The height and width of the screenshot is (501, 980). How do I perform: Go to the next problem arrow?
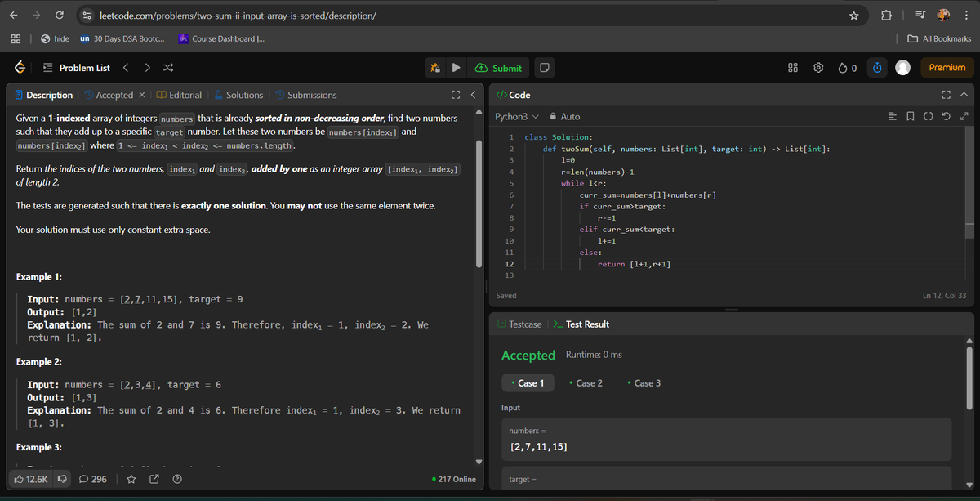[146, 68]
